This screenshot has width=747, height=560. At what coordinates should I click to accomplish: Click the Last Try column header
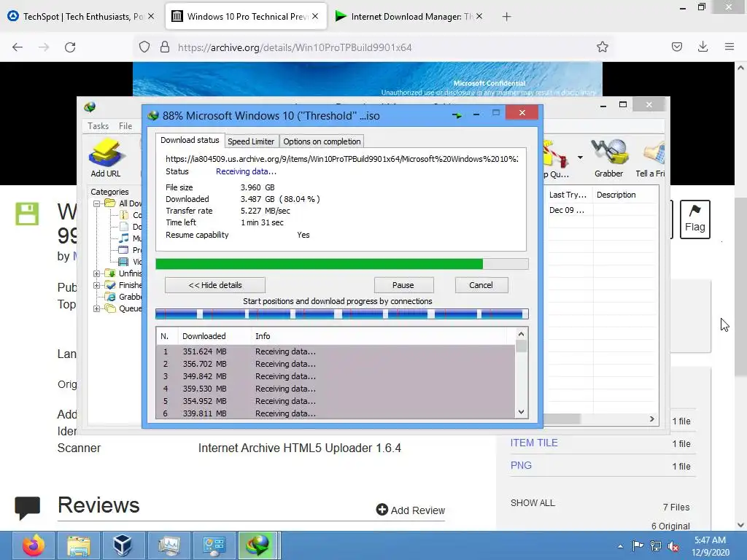569,195
